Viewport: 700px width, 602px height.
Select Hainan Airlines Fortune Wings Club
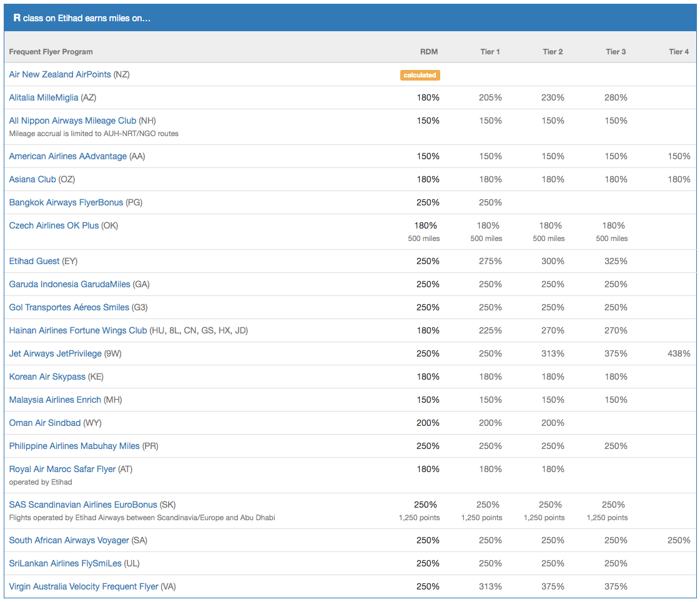coord(78,330)
